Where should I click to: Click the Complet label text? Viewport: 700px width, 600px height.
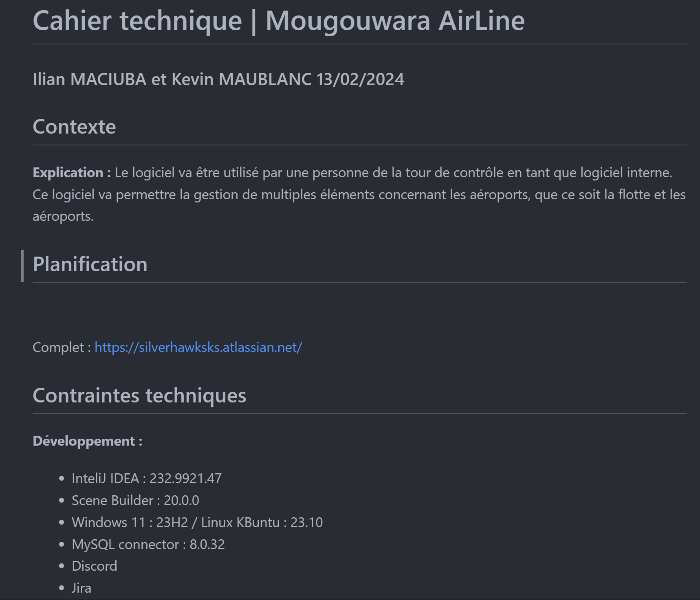click(62, 347)
